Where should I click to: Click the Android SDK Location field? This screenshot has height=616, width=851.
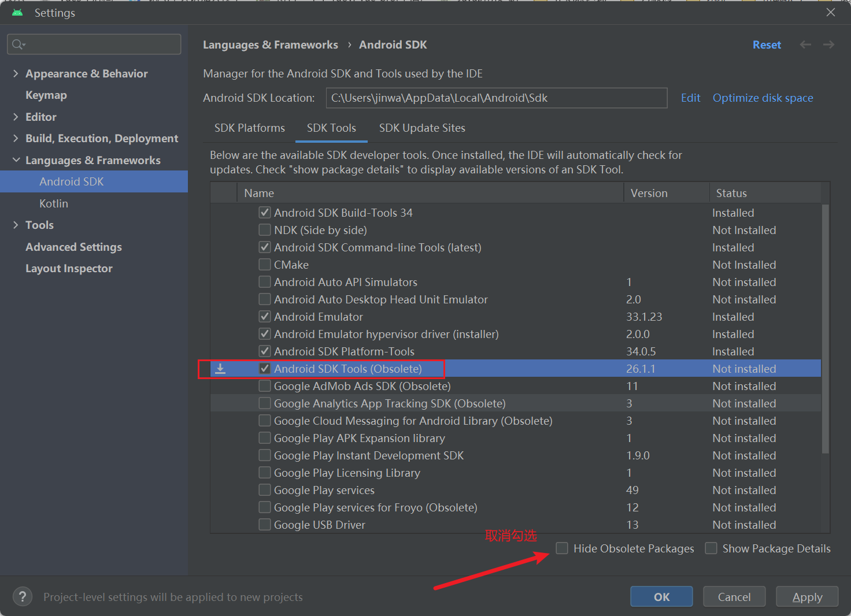pyautogui.click(x=497, y=98)
